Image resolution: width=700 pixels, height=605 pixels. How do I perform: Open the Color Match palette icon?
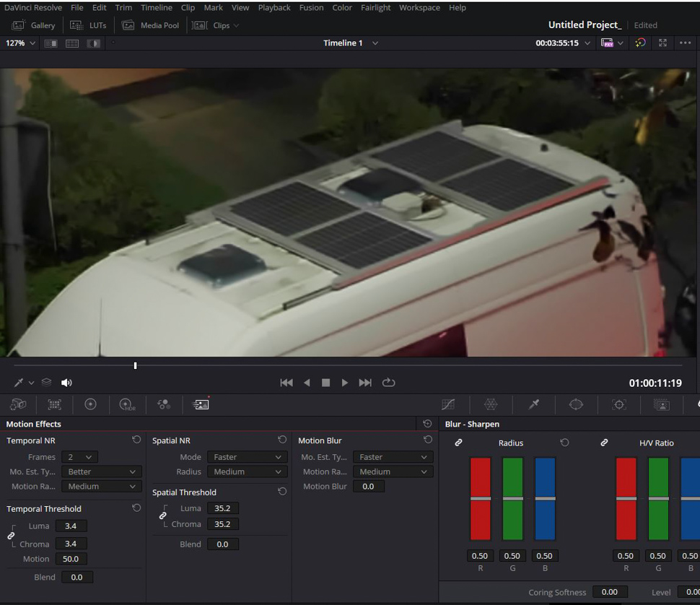click(54, 404)
